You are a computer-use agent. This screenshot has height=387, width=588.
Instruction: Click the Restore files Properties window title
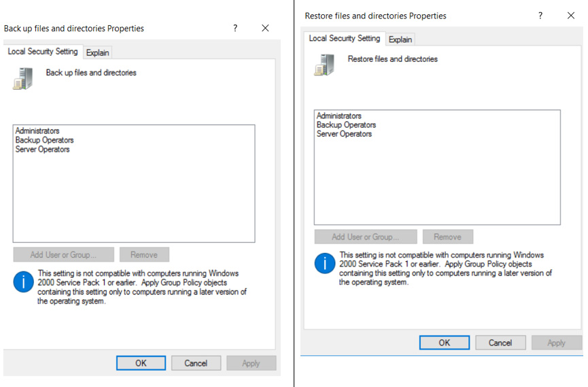[375, 16]
